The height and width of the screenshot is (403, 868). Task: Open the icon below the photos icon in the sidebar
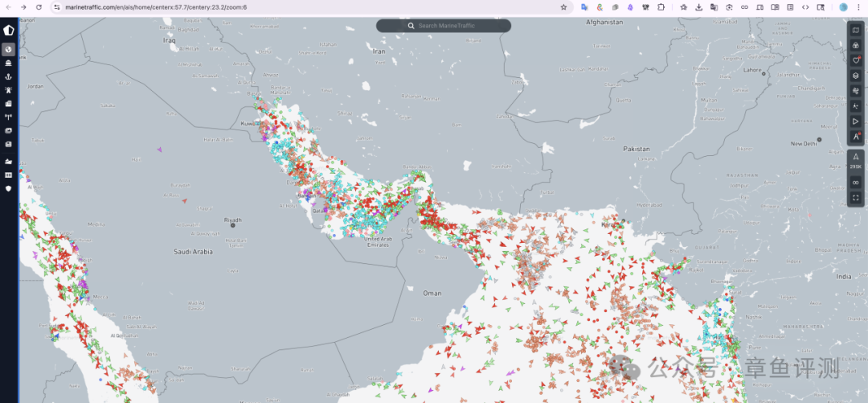click(8, 144)
